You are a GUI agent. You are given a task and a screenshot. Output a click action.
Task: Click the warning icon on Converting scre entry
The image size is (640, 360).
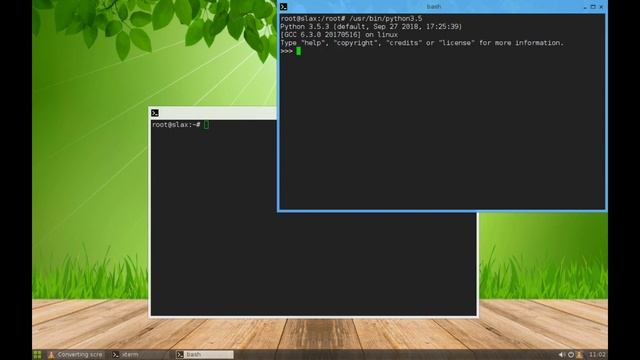tap(51, 355)
